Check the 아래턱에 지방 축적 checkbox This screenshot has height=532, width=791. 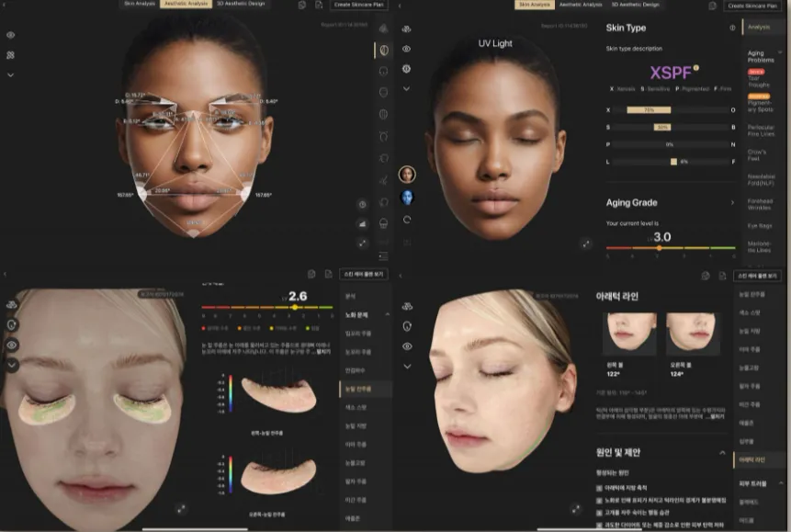(x=599, y=488)
